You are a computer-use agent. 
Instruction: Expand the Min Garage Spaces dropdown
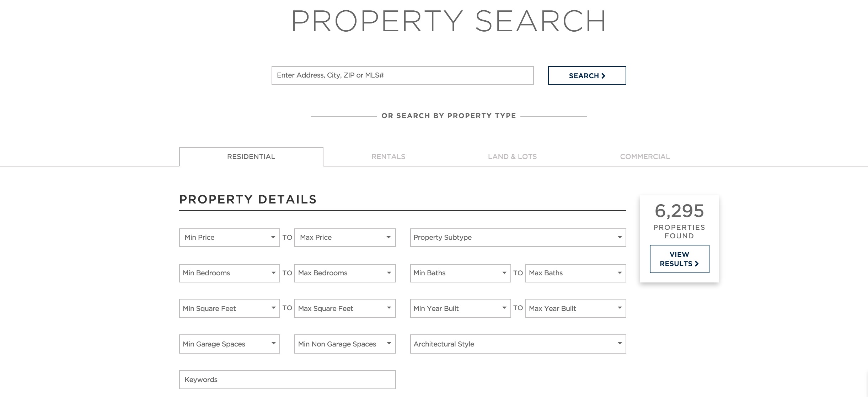[229, 344]
